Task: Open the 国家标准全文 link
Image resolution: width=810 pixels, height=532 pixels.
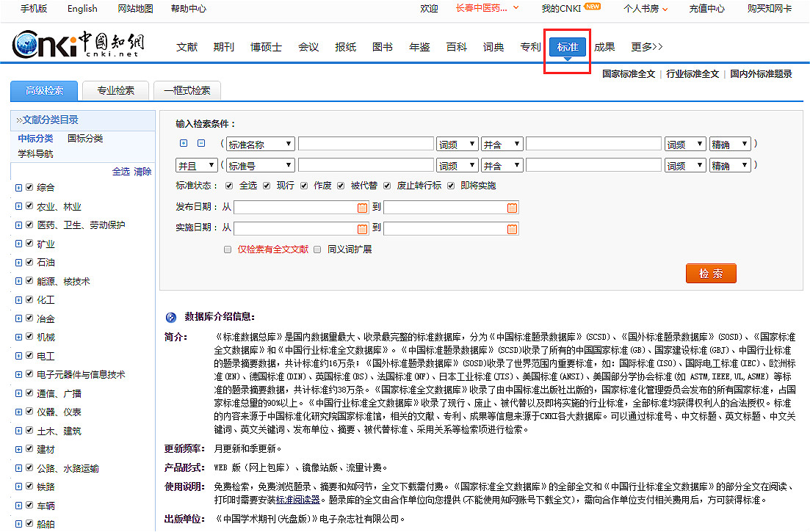Action: point(629,74)
